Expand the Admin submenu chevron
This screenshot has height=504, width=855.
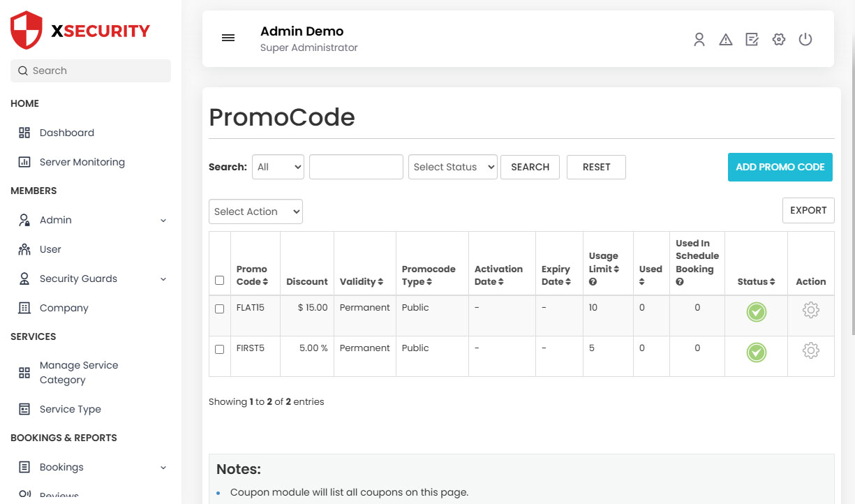(163, 221)
